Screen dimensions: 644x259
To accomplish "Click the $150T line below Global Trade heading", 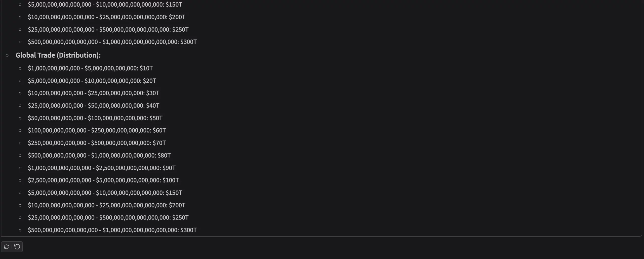I will (x=105, y=193).
